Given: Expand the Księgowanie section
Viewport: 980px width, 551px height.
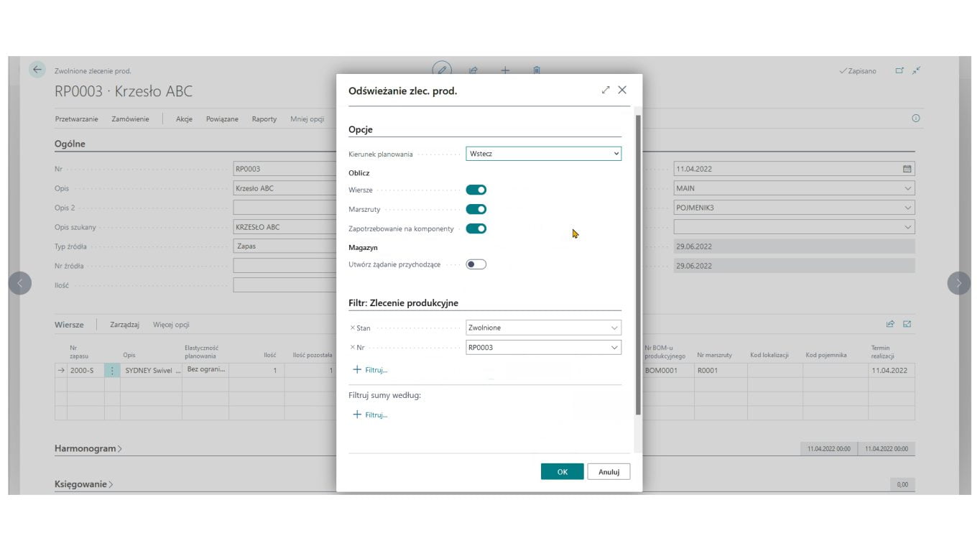Looking at the screenshot, I should (84, 484).
